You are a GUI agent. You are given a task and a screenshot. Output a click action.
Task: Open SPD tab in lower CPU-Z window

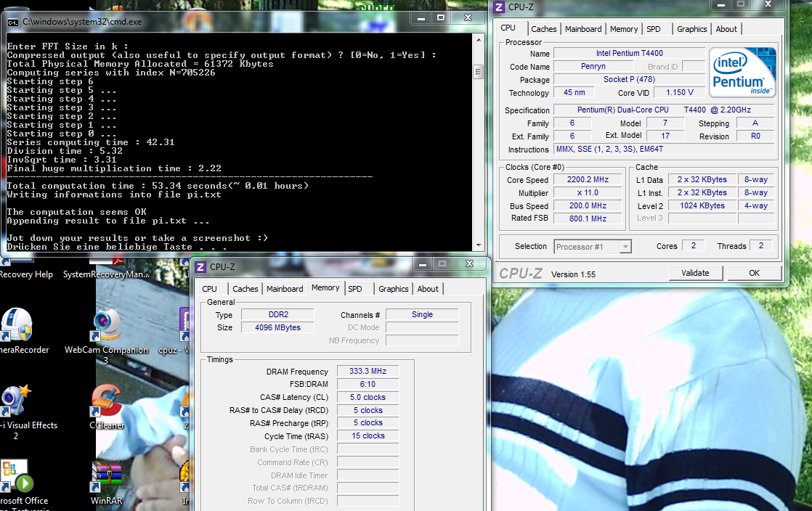355,289
